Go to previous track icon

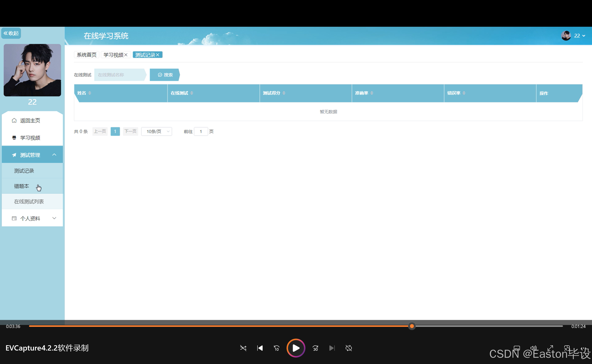260,348
